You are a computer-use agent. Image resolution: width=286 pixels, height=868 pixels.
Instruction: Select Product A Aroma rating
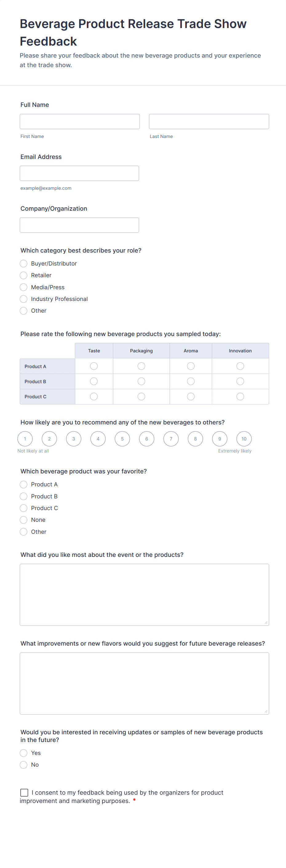point(190,366)
